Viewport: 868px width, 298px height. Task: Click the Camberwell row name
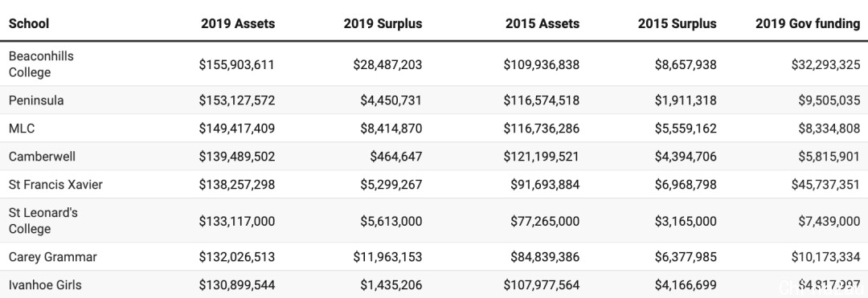tap(42, 157)
